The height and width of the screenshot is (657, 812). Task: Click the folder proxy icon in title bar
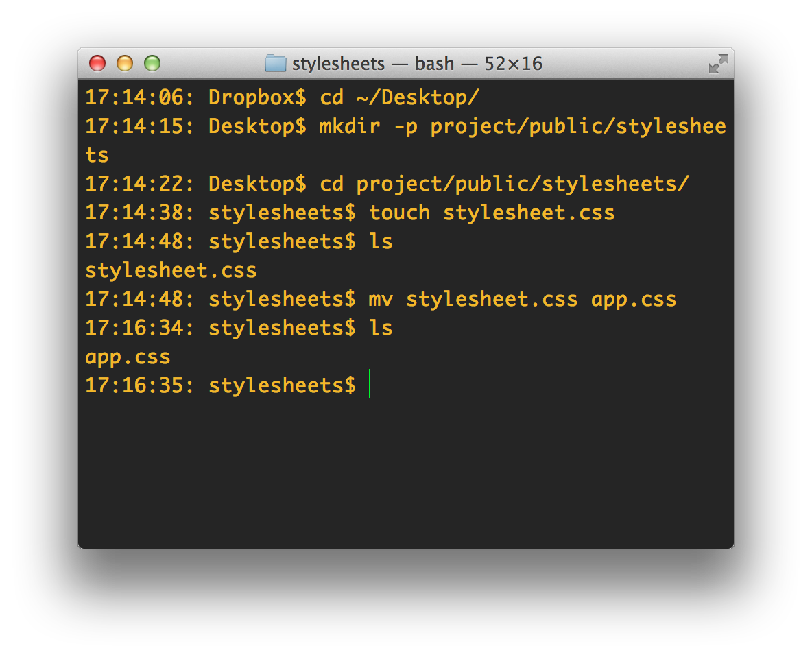coord(276,63)
